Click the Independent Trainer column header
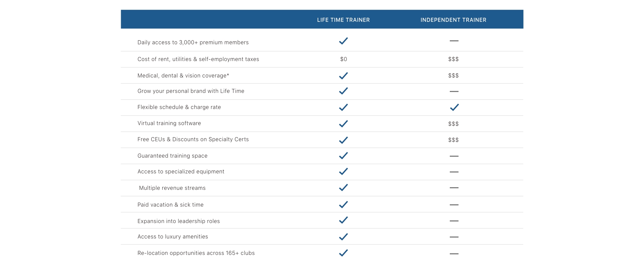 tap(453, 20)
